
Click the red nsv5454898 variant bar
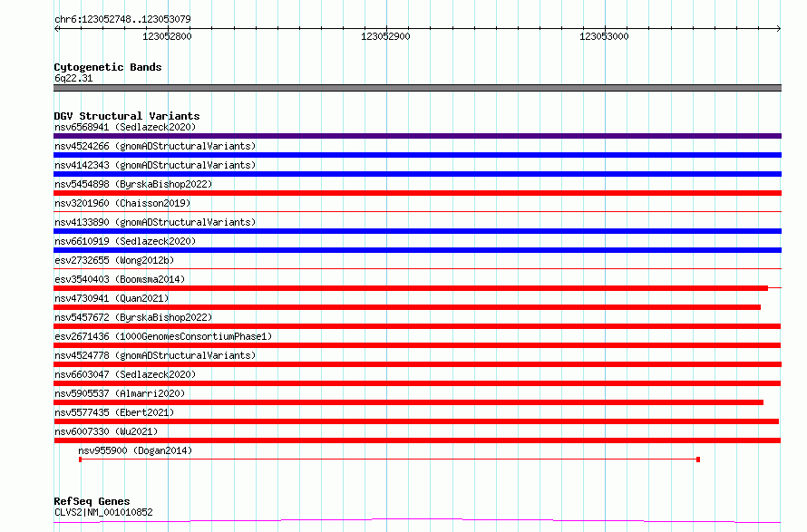coord(417,193)
